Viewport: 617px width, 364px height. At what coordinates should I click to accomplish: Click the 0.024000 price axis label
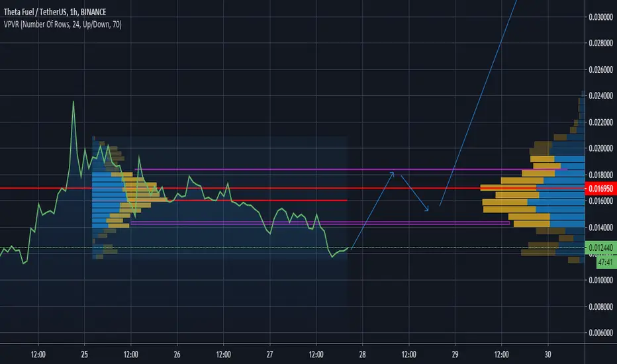601,95
